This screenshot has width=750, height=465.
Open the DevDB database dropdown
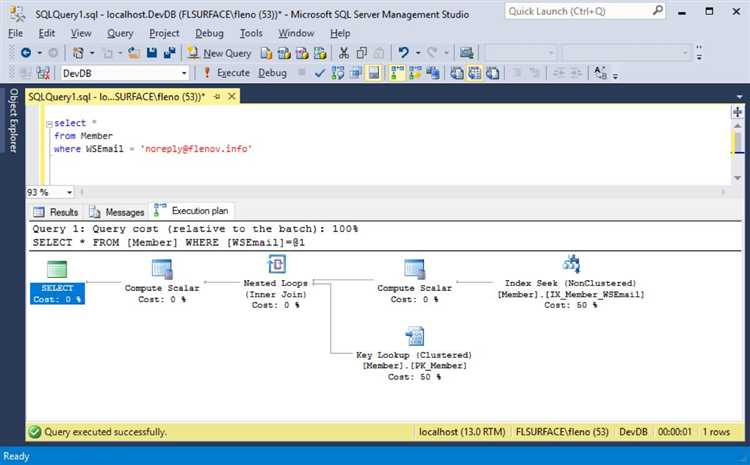click(x=183, y=73)
